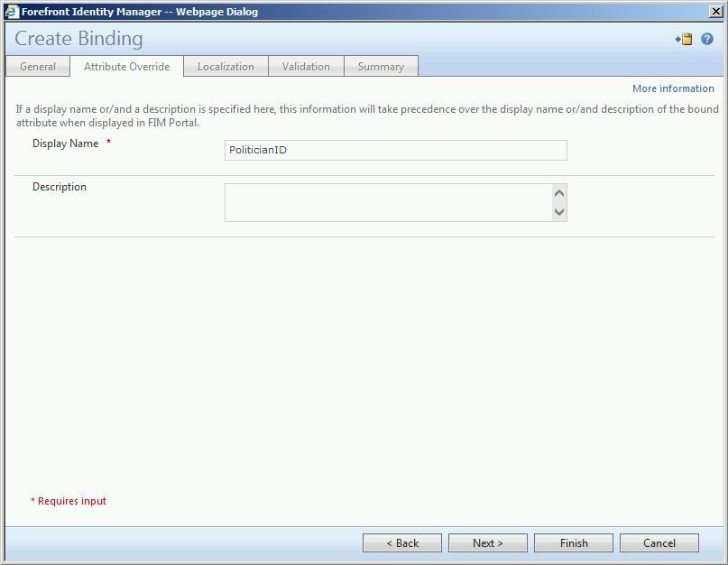The height and width of the screenshot is (565, 728).
Task: Focus the empty Description text area
Action: pos(389,202)
